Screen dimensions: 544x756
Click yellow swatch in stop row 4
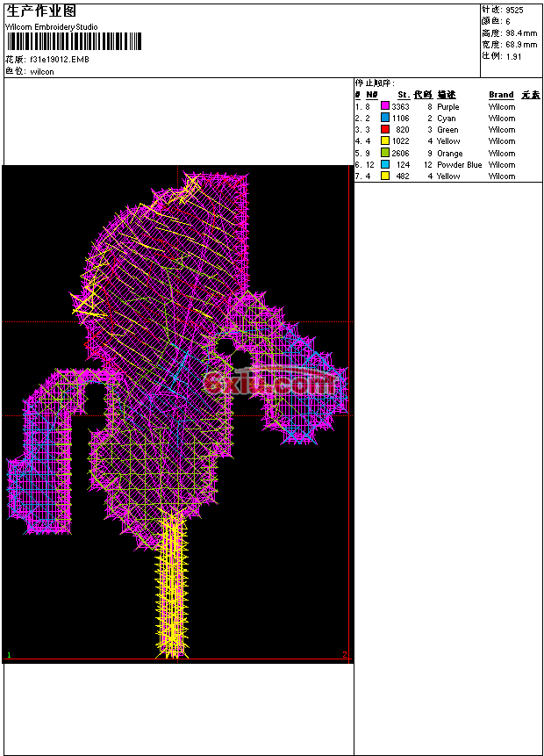[x=384, y=140]
